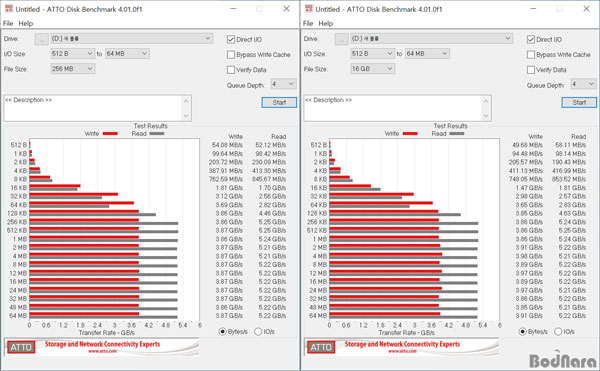Click Start button in left window
The height and width of the screenshot is (371, 600).
click(x=279, y=103)
